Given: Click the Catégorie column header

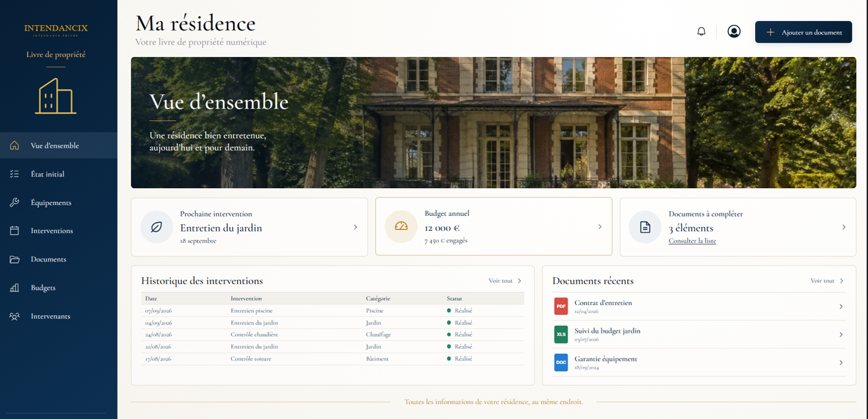Looking at the screenshot, I should tap(378, 299).
